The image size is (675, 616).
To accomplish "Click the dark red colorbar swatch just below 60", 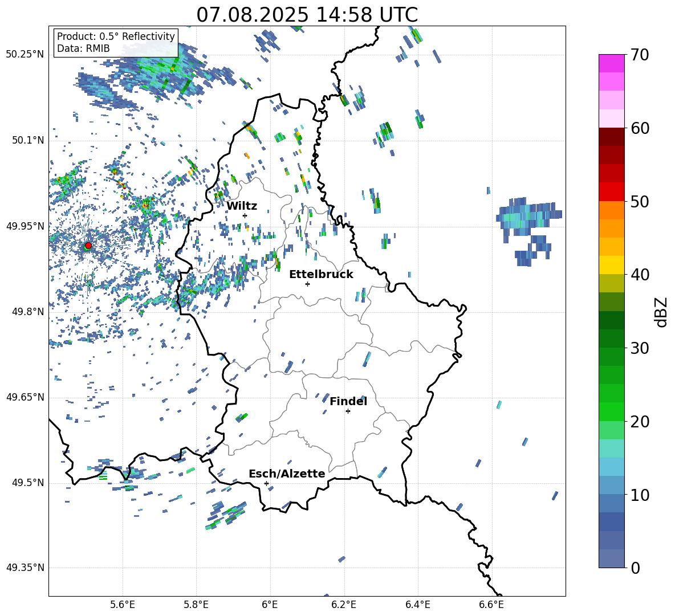I will [x=611, y=137].
